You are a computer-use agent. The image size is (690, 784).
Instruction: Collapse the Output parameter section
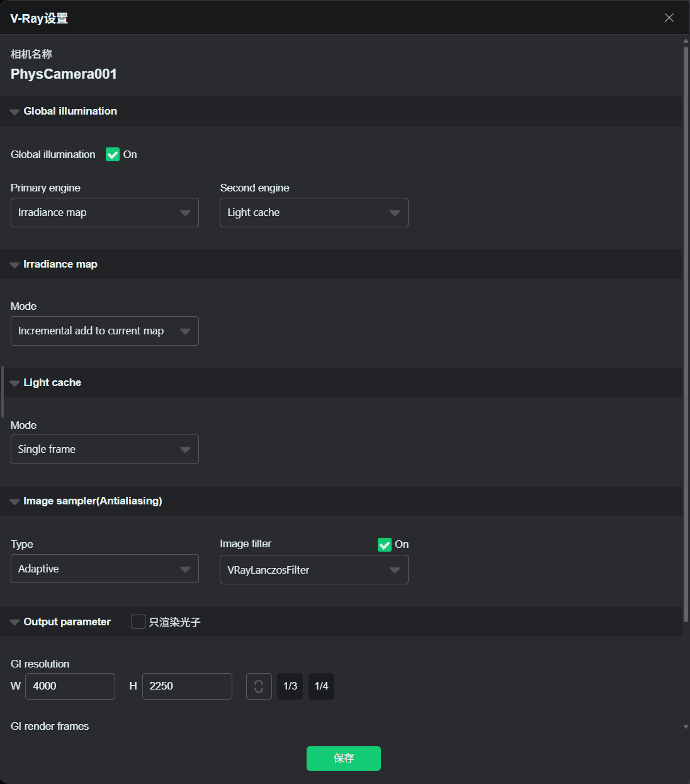(14, 623)
